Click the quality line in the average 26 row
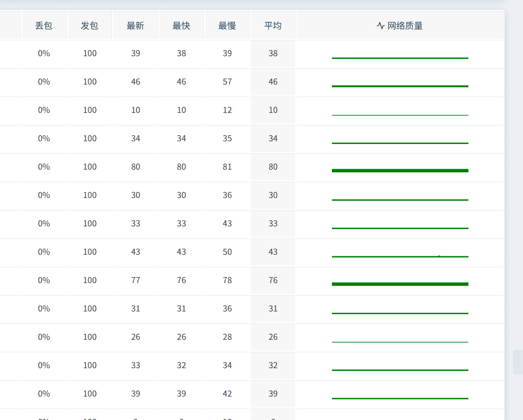The width and height of the screenshot is (523, 420). coord(400,341)
